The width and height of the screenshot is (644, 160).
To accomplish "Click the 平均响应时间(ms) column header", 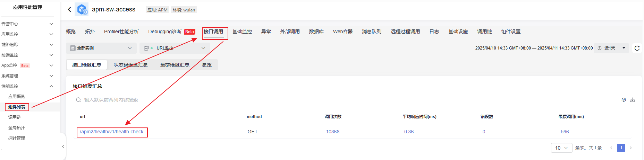I will coord(420,117).
